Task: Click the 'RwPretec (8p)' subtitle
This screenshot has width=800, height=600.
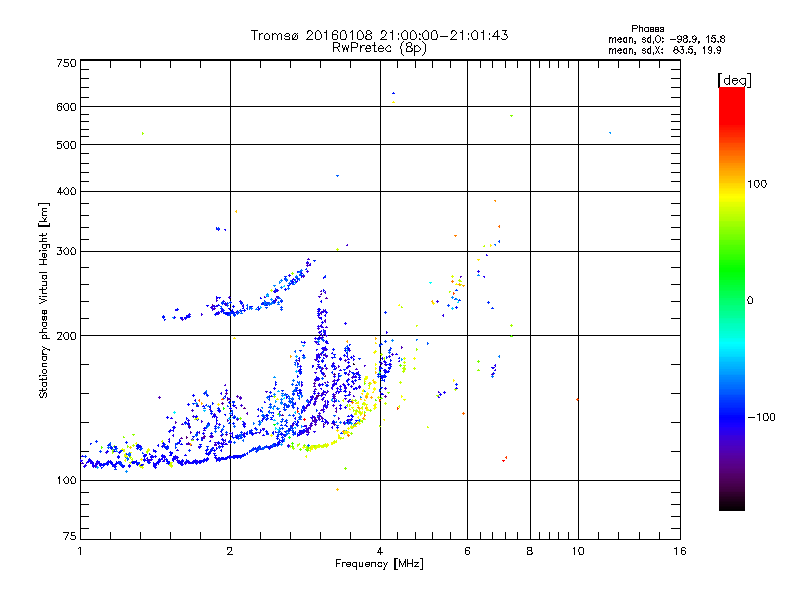Action: pos(379,48)
